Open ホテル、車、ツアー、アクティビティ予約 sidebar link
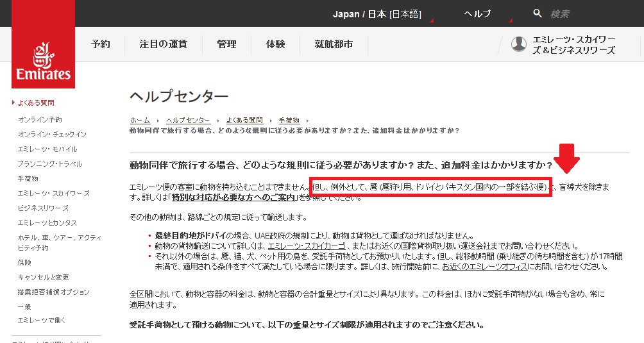The image size is (644, 343). (x=60, y=242)
